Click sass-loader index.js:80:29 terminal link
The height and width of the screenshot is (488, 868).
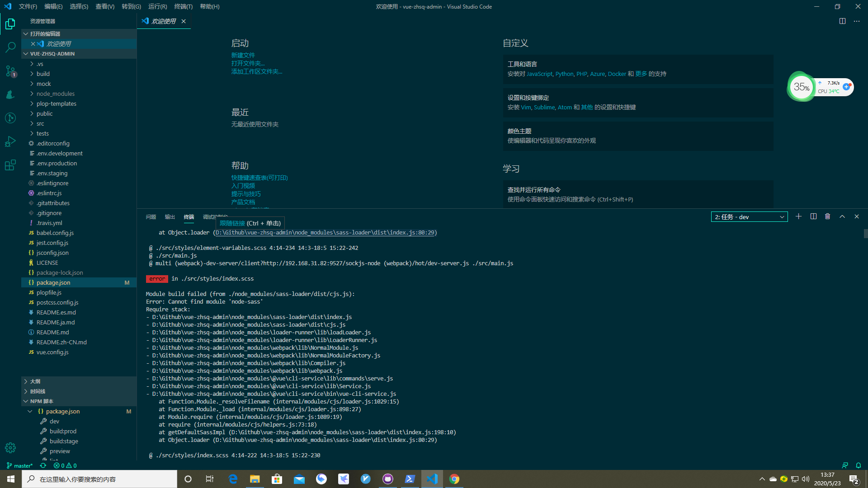click(x=325, y=233)
